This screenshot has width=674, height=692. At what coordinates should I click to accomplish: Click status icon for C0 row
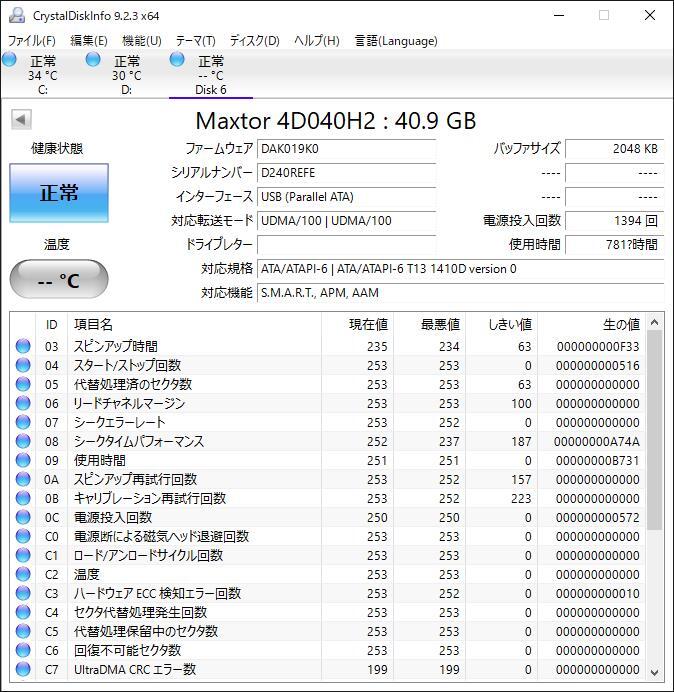[x=23, y=536]
